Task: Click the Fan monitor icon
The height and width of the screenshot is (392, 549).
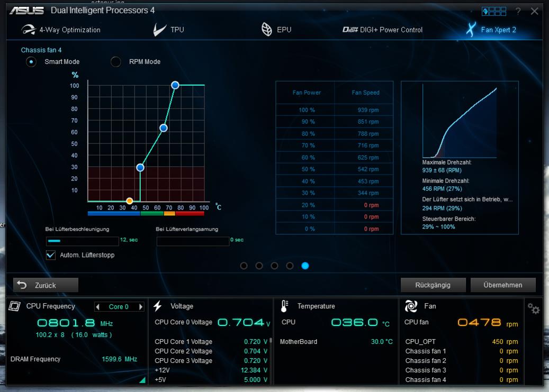Action: coord(411,306)
